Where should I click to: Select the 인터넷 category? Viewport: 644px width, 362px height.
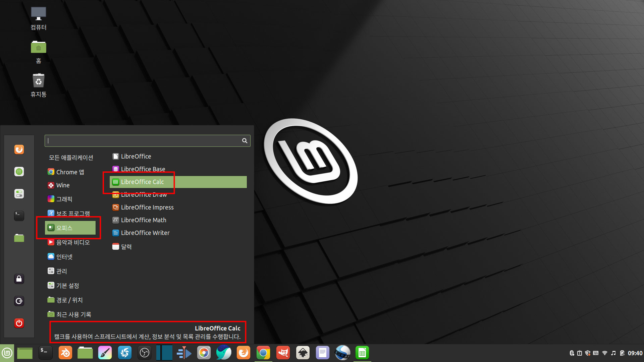click(70, 257)
